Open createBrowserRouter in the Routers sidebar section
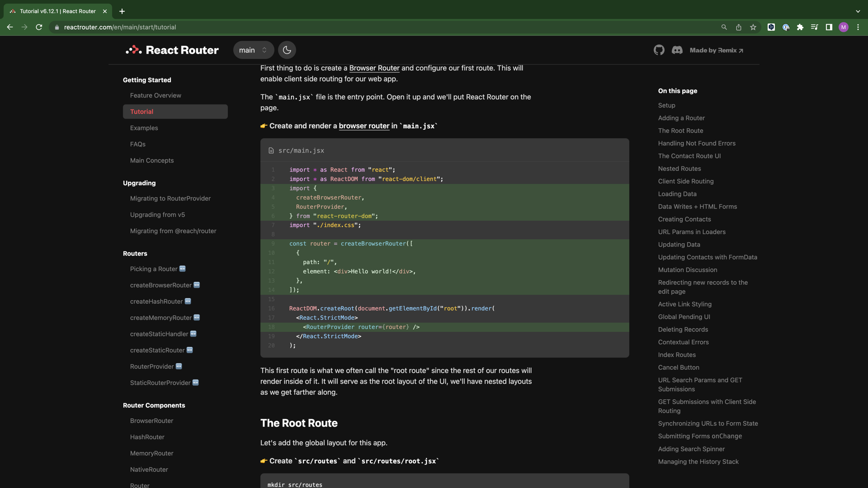 pyautogui.click(x=161, y=285)
